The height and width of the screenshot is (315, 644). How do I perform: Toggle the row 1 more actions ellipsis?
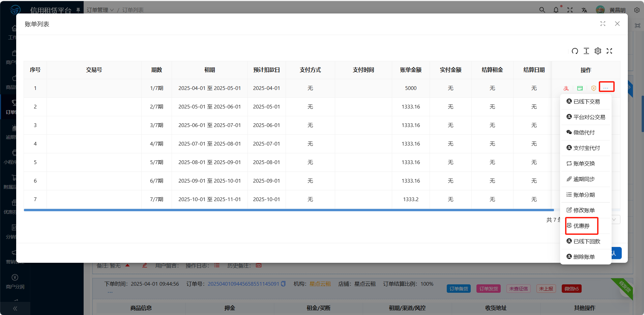point(606,87)
